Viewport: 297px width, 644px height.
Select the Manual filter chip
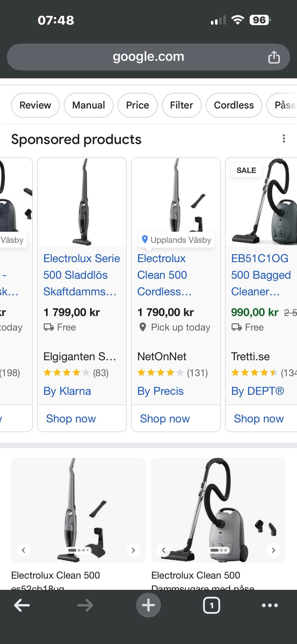88,105
